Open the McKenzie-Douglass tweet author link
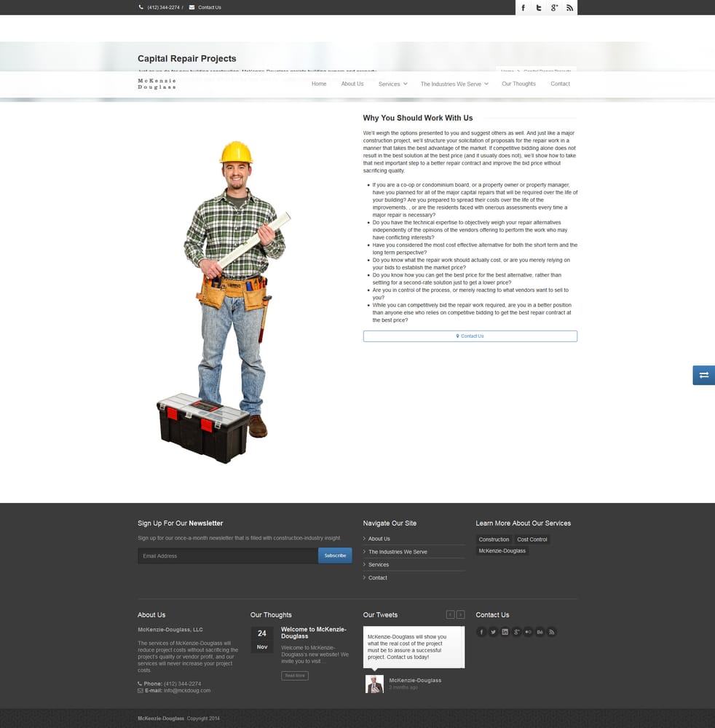This screenshot has width=715, height=728. (415, 680)
